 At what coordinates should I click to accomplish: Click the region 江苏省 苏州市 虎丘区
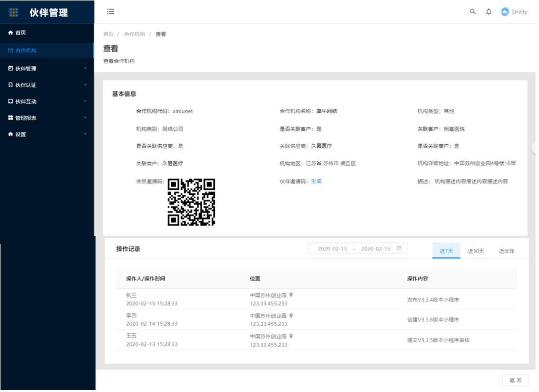click(331, 164)
